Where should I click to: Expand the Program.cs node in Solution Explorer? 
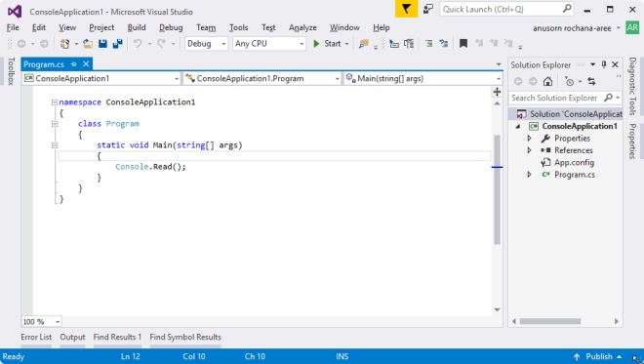click(x=529, y=175)
